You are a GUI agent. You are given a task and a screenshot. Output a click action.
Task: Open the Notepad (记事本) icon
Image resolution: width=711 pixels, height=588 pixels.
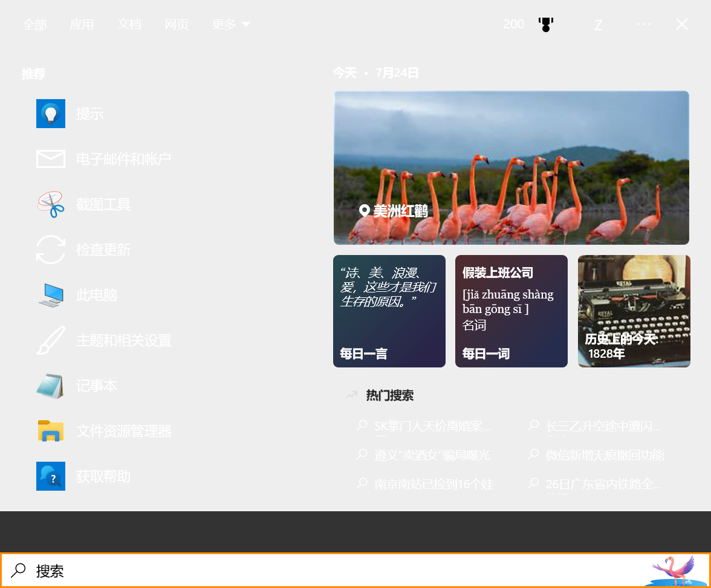coord(51,386)
